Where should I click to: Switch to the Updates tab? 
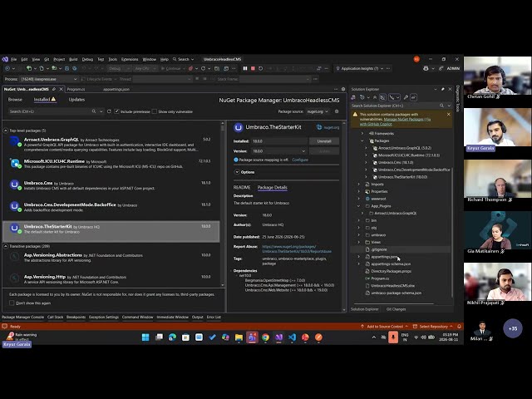pyautogui.click(x=76, y=100)
